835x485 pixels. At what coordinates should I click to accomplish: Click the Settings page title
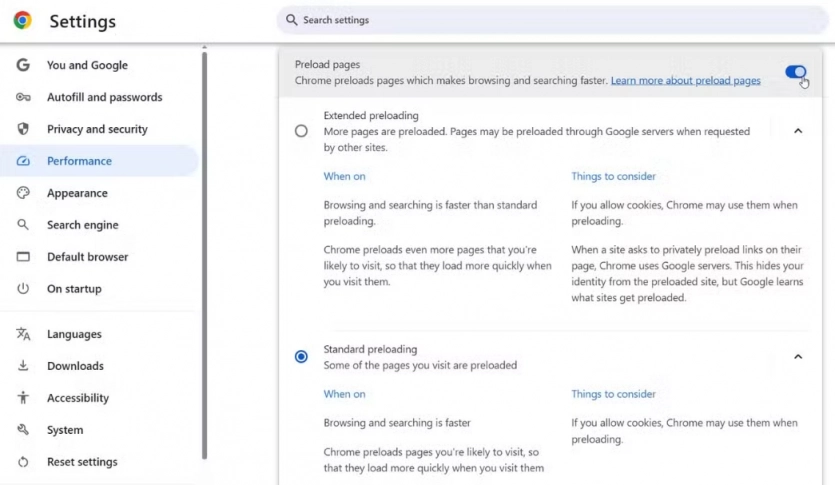pos(83,21)
